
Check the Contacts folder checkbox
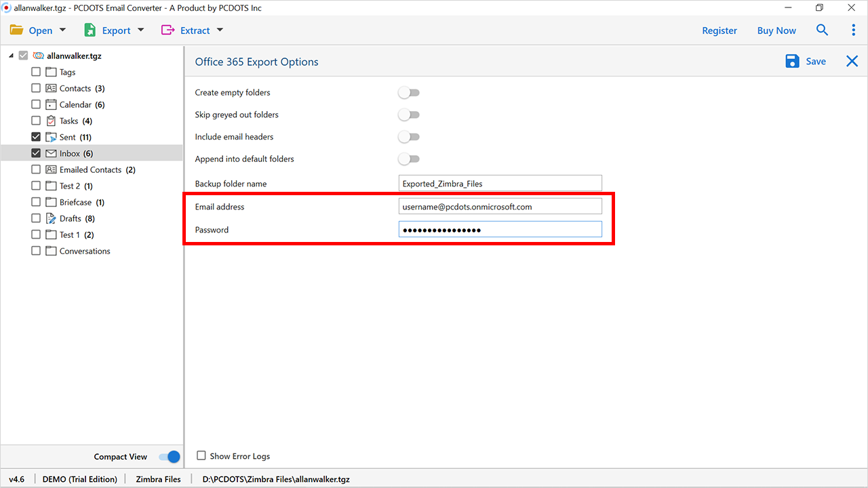36,88
